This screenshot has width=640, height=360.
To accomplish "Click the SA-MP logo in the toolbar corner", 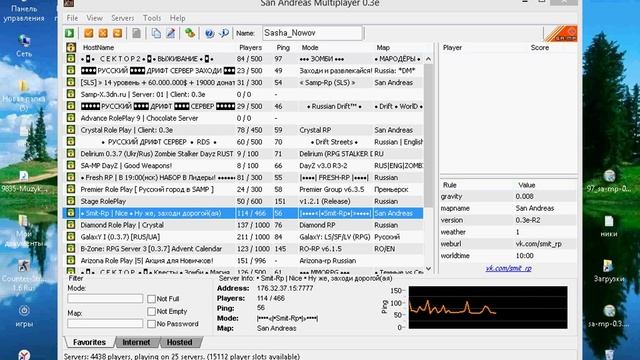I will [561, 33].
